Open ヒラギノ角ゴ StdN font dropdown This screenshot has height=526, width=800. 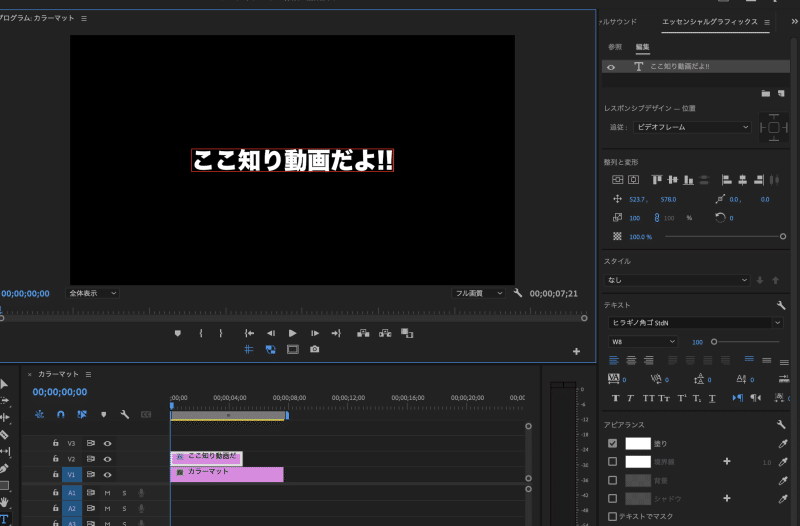coord(695,322)
